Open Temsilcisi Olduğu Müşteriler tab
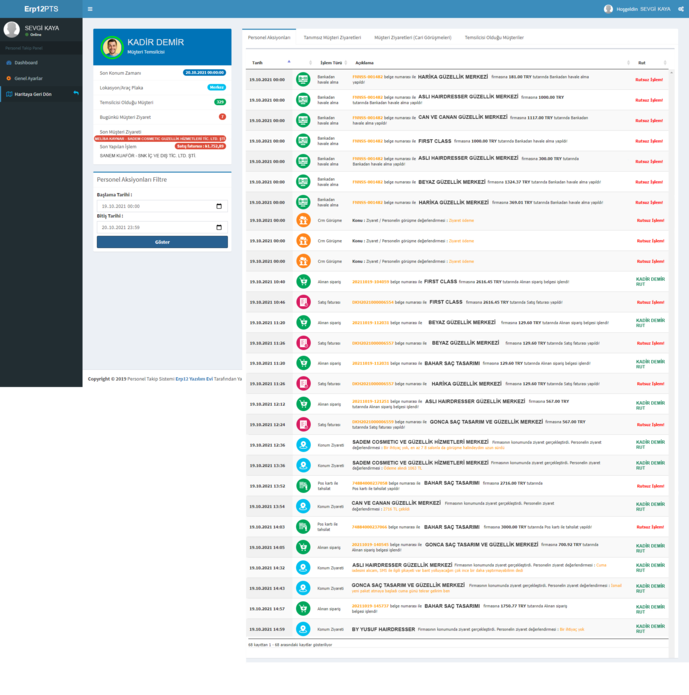Screen dimensions: 689x695 point(494,37)
